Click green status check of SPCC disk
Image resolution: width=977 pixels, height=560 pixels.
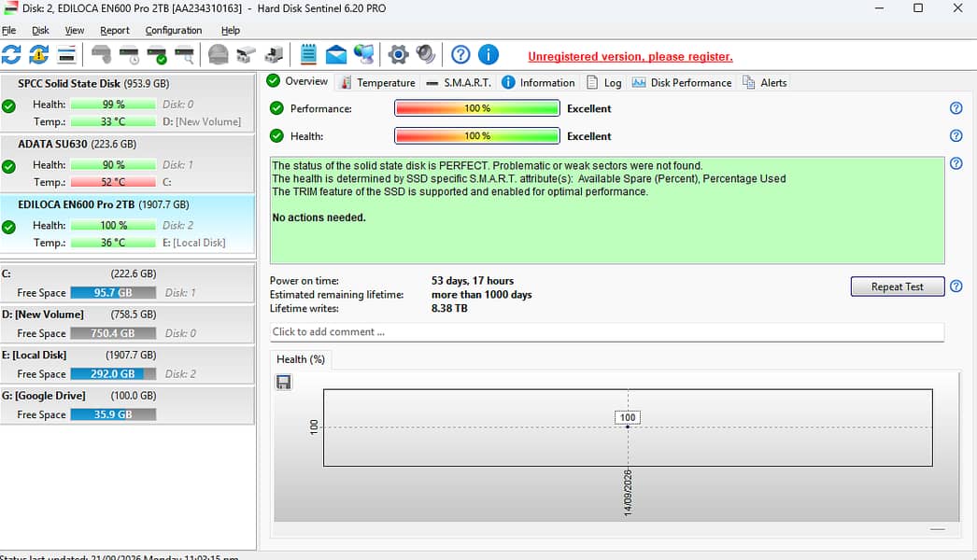click(8, 105)
